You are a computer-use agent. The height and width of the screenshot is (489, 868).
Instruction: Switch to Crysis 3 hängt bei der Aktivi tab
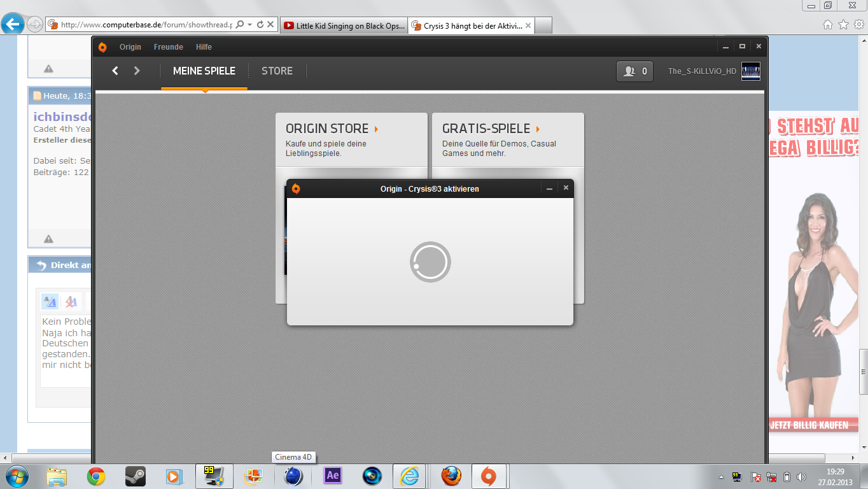tap(471, 25)
